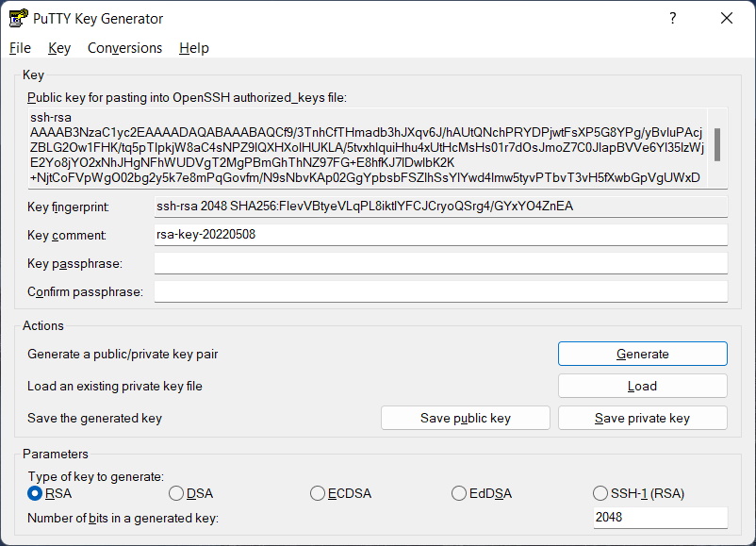Click the Key comment text field
Image resolution: width=756 pixels, height=546 pixels.
[x=440, y=235]
